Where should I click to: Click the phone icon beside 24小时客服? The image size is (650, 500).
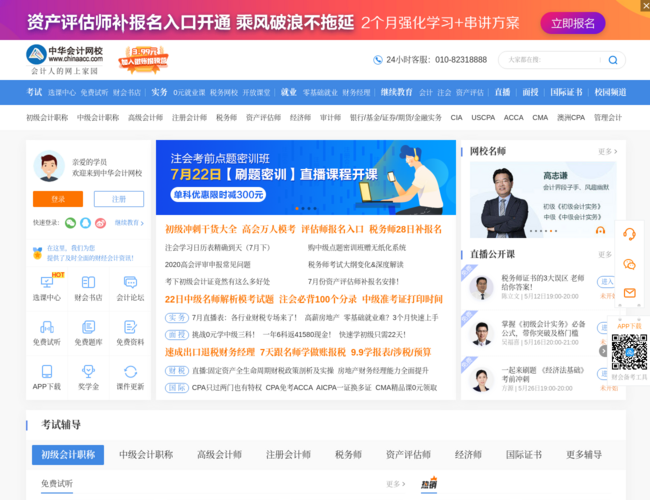click(377, 60)
